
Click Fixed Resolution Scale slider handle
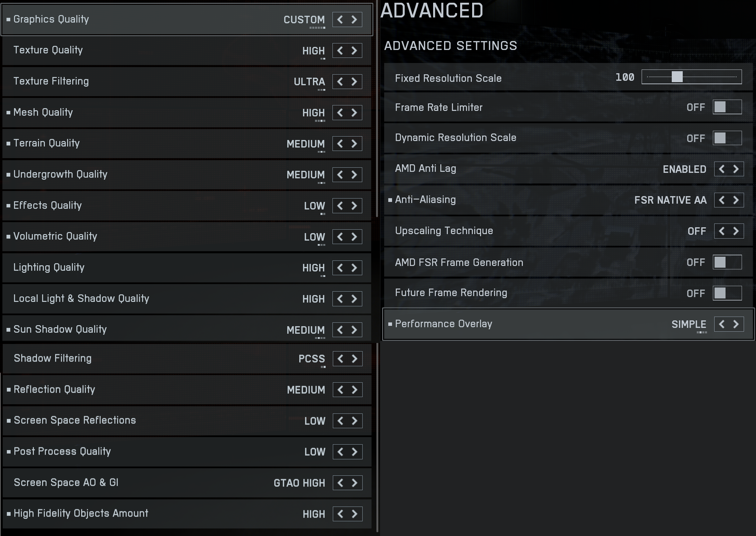[x=677, y=77]
